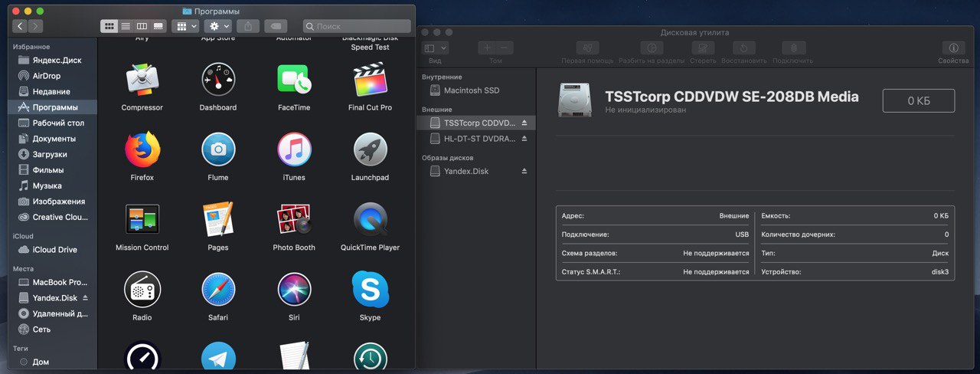Viewport: 980px width, 374px height.
Task: Open the Finder action gear dropdown
Action: click(219, 26)
